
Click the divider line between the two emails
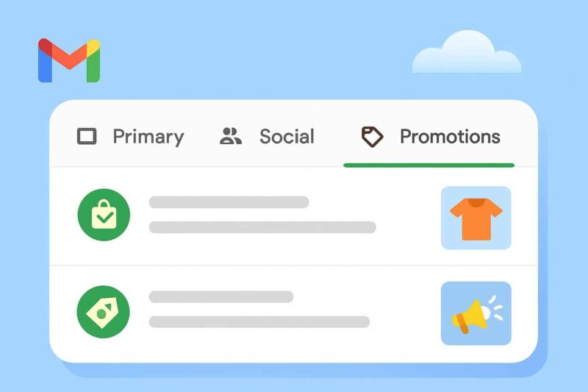click(x=293, y=266)
